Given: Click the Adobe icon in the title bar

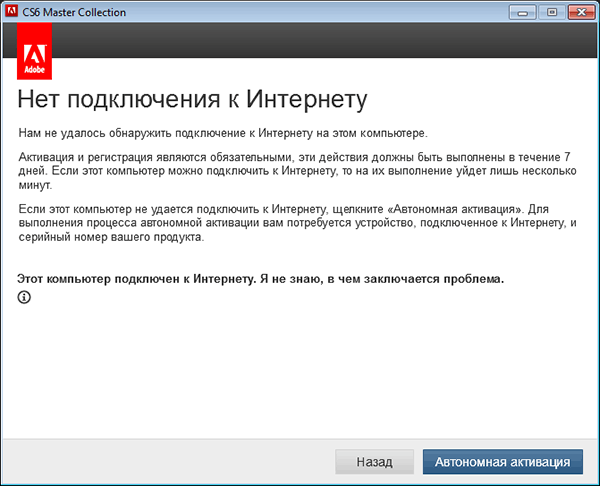Looking at the screenshot, I should [11, 11].
